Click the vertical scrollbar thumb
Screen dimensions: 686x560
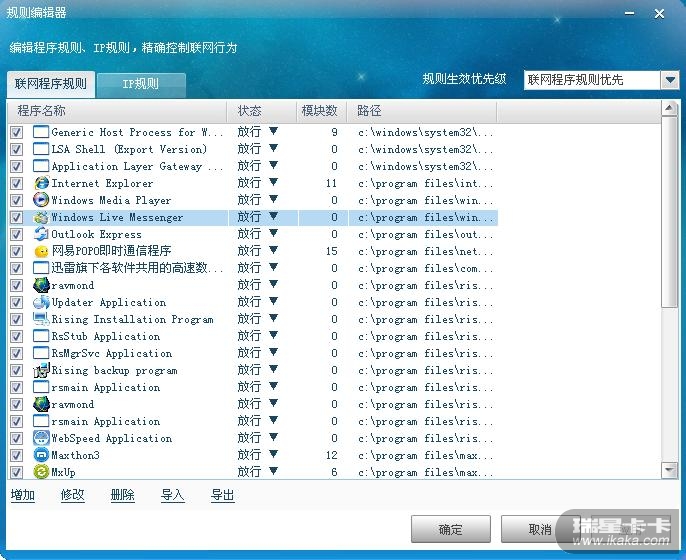pos(669,211)
